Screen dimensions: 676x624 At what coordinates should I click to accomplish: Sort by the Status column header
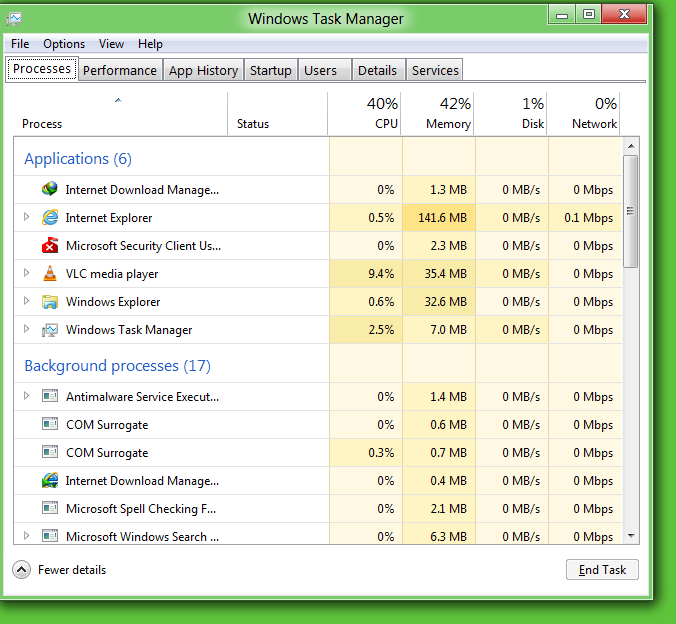[277, 113]
